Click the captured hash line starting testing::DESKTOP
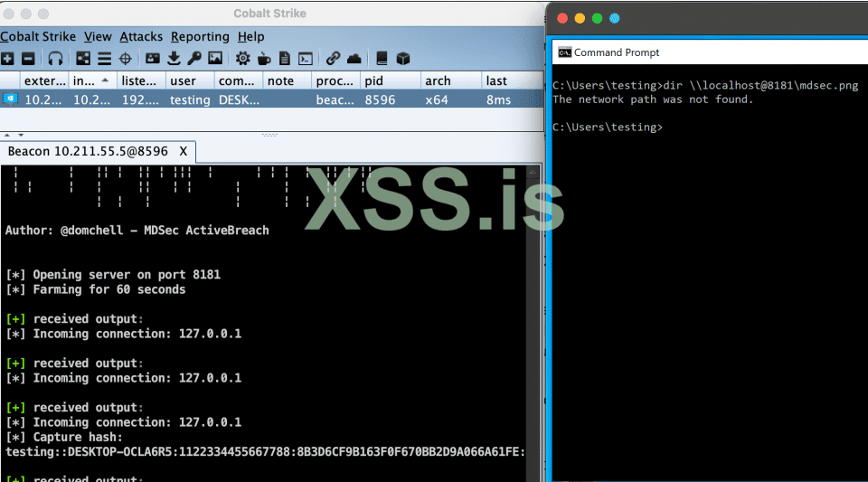The width and height of the screenshot is (868, 482). coord(265,452)
